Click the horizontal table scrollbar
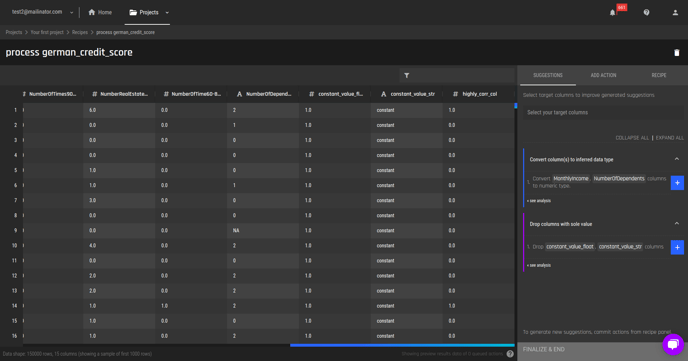Image resolution: width=688 pixels, height=361 pixels. click(402, 345)
